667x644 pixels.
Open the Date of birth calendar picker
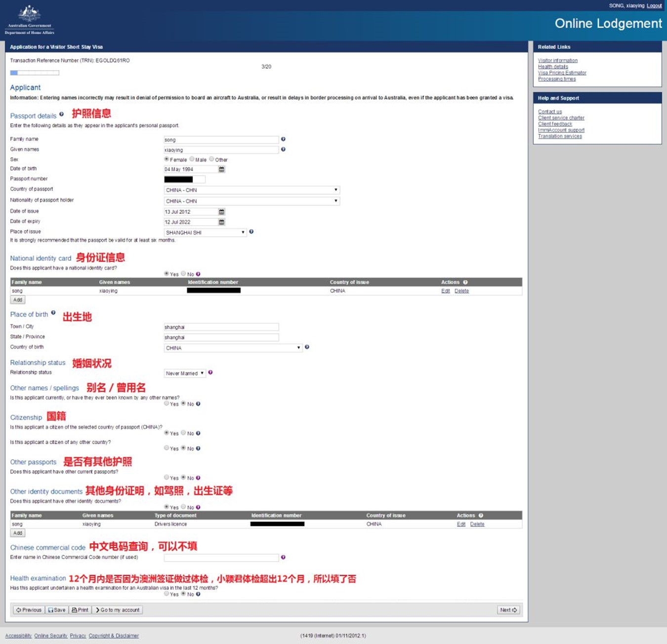[x=222, y=169]
